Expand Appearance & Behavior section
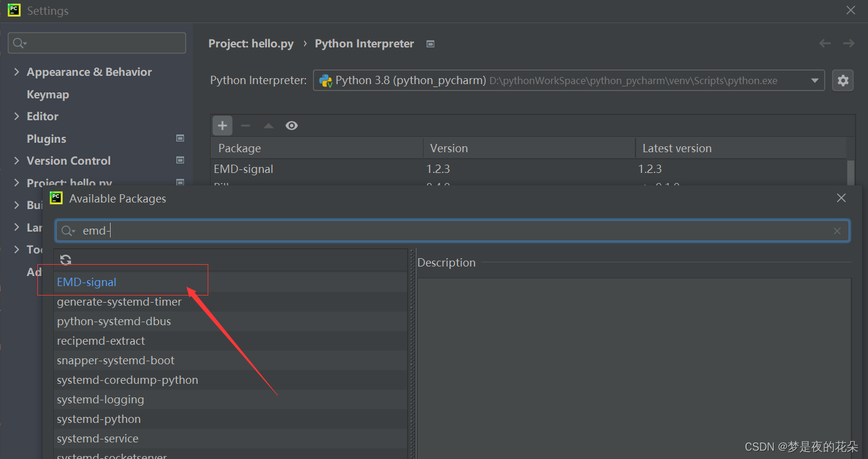Viewport: 868px width, 459px height. 17,72
